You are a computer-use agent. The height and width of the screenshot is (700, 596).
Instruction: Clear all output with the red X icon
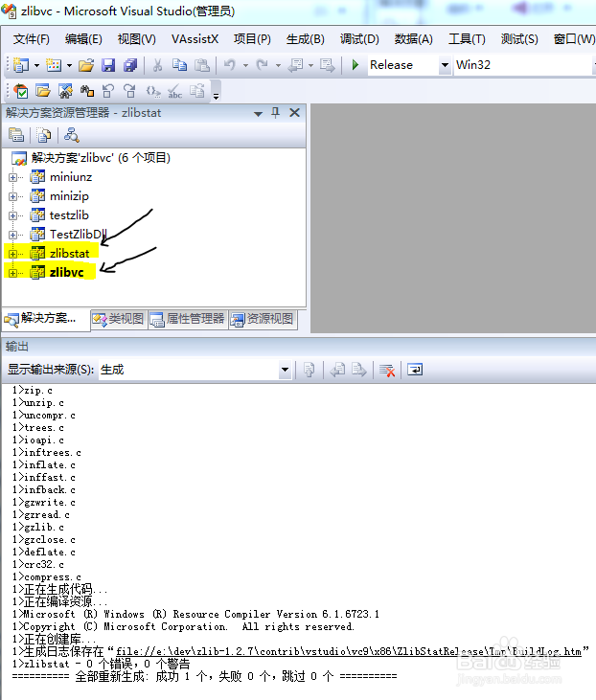click(x=387, y=370)
